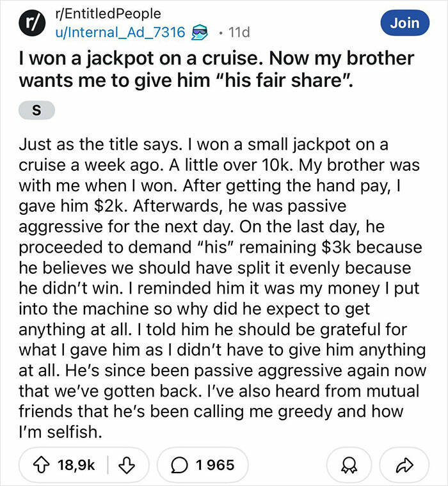Click the last line "I'm selfish."

pyautogui.click(x=62, y=432)
